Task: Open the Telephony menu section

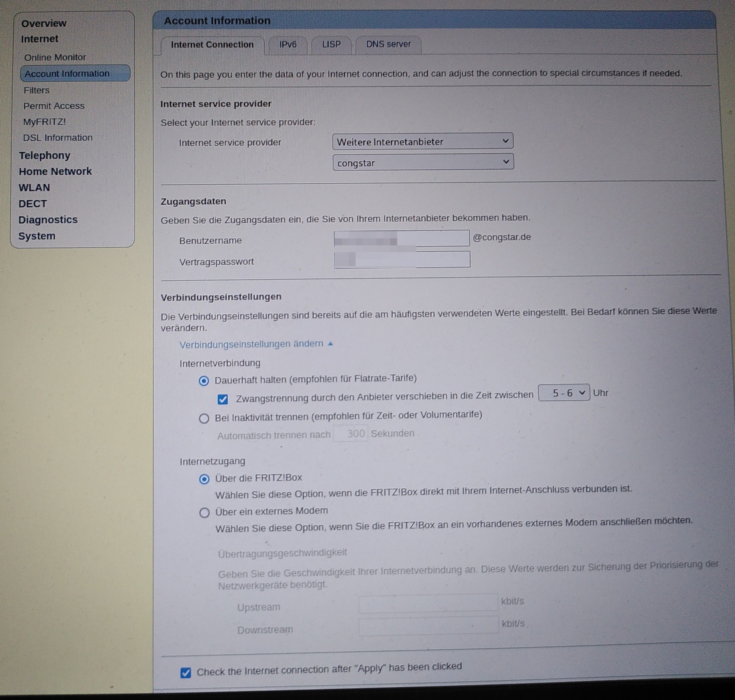Action: tap(44, 155)
